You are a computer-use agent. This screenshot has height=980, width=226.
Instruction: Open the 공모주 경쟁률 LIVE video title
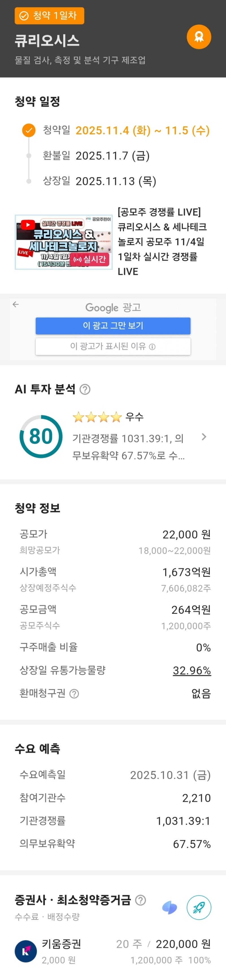162,242
